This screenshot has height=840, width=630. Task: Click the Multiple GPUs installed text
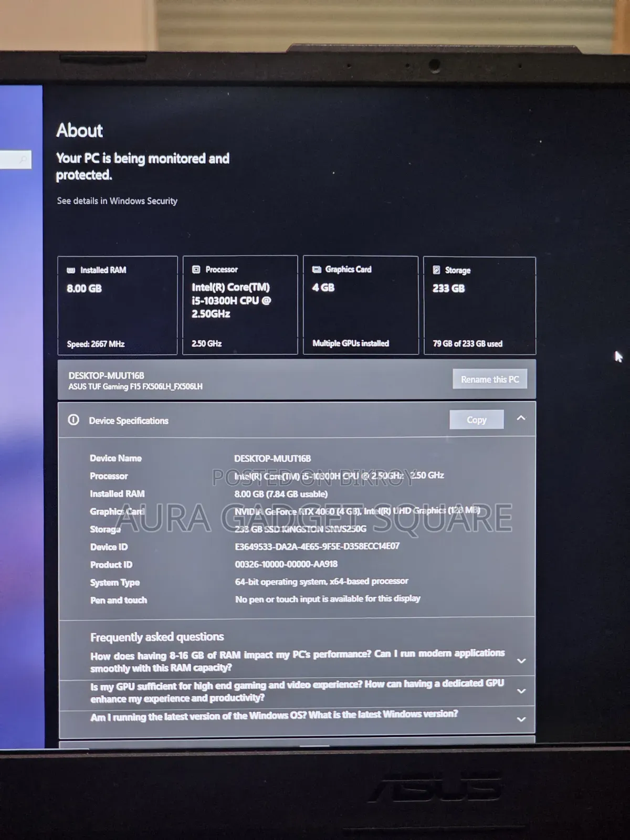[351, 343]
